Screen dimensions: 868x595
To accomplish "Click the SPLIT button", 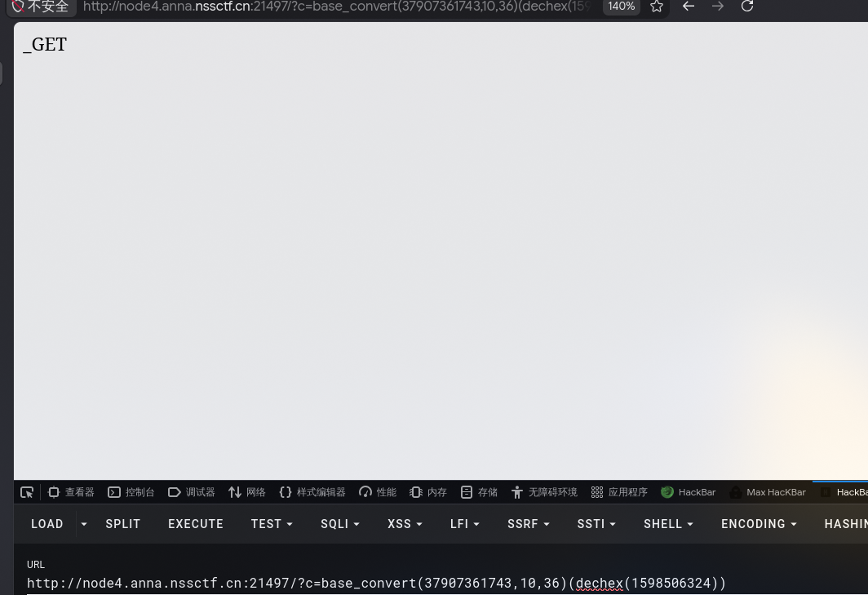I will pos(123,523).
